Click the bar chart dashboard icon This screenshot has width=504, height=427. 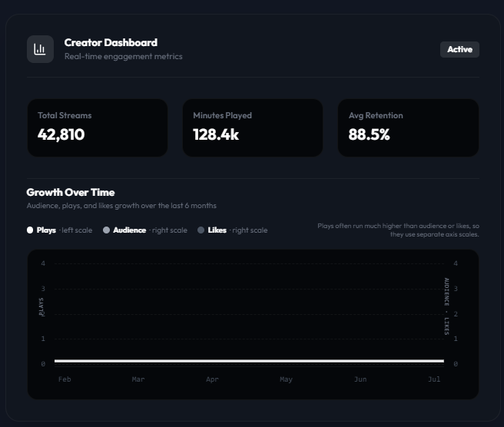[40, 49]
